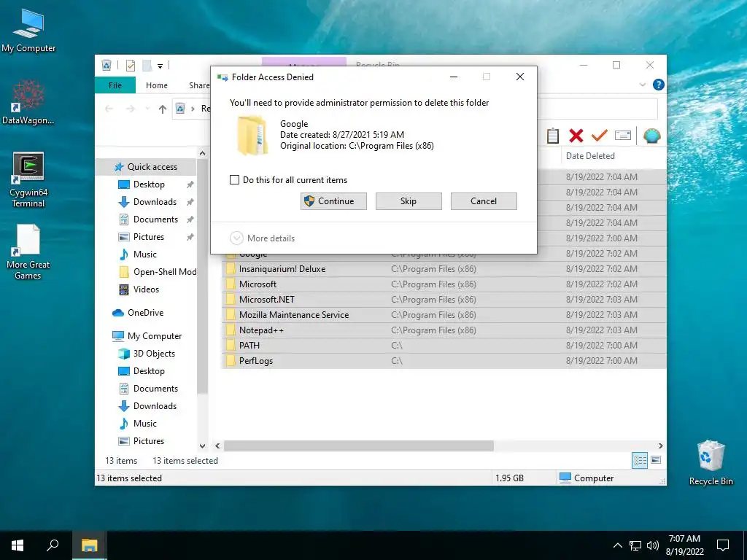Expand More details in dialog

coord(263,238)
